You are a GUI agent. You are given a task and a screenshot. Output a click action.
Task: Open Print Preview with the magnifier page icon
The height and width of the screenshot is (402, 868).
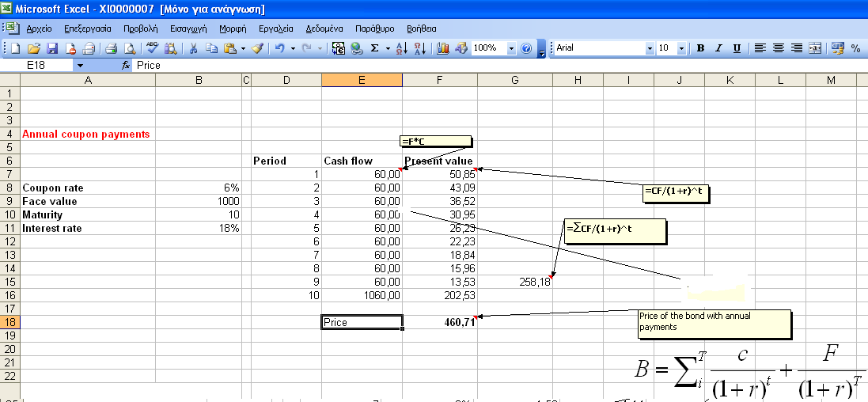click(x=112, y=48)
